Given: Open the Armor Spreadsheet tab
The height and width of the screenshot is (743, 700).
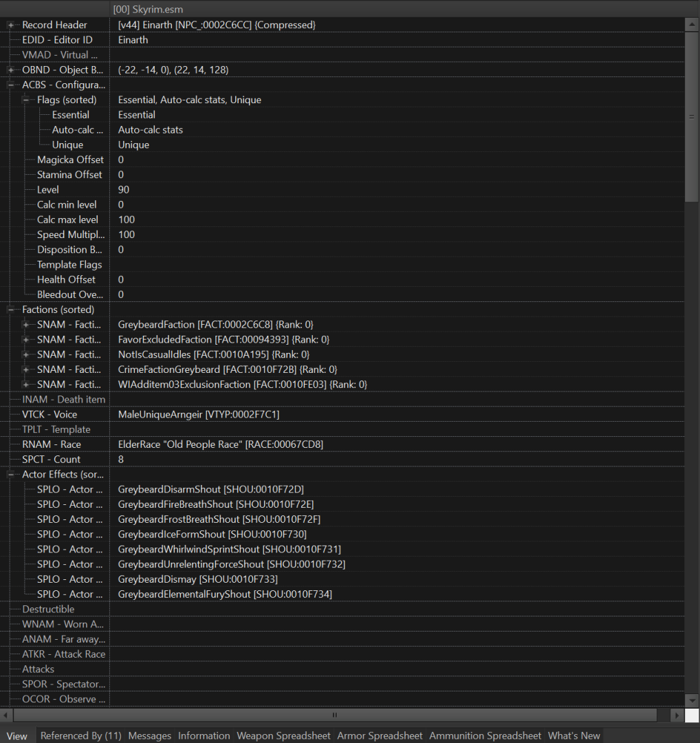Looking at the screenshot, I should tap(380, 735).
